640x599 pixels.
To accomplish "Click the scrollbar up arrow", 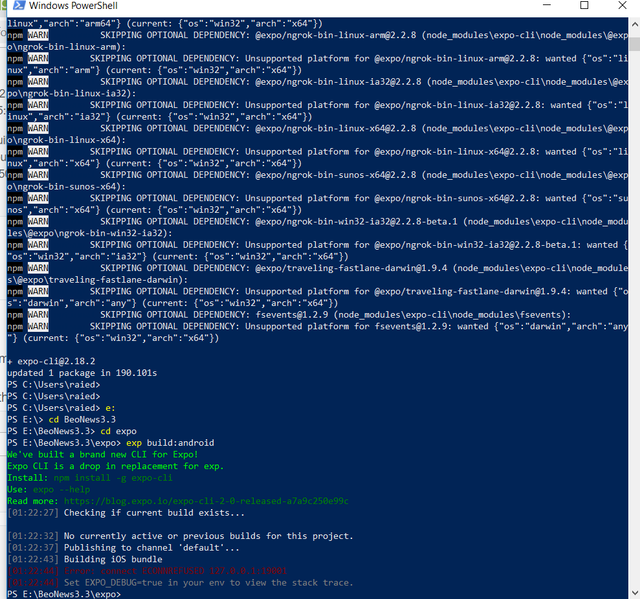I will click(x=634, y=24).
